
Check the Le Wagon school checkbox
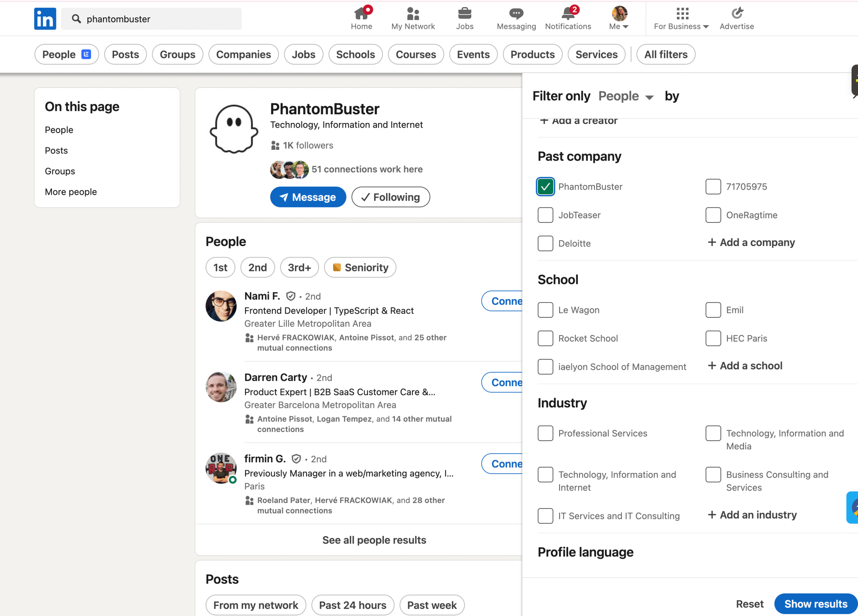click(x=545, y=310)
